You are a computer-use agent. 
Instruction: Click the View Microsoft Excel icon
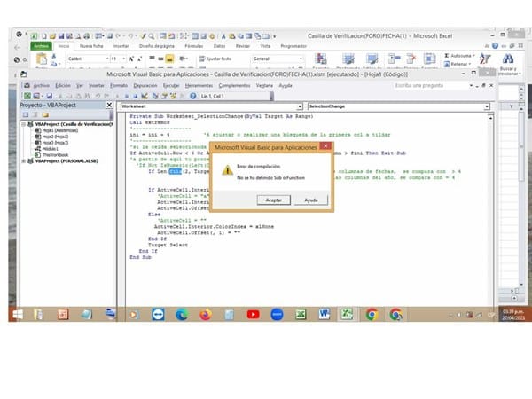pos(26,95)
